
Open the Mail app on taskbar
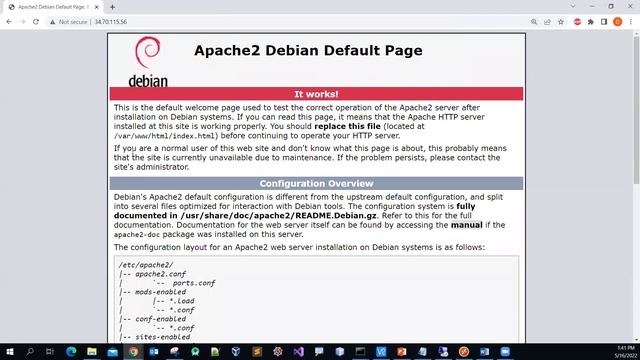tap(113, 351)
